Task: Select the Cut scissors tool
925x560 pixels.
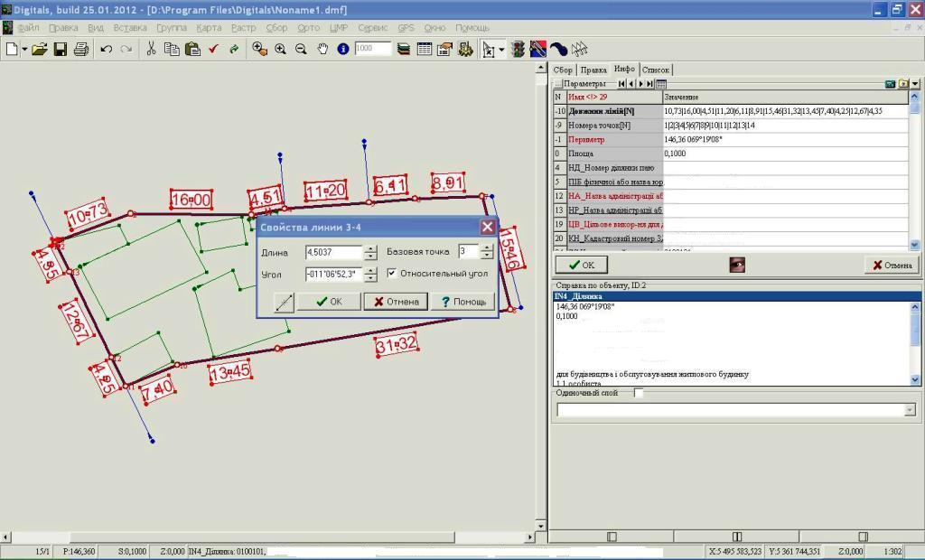Action: pyautogui.click(x=151, y=49)
